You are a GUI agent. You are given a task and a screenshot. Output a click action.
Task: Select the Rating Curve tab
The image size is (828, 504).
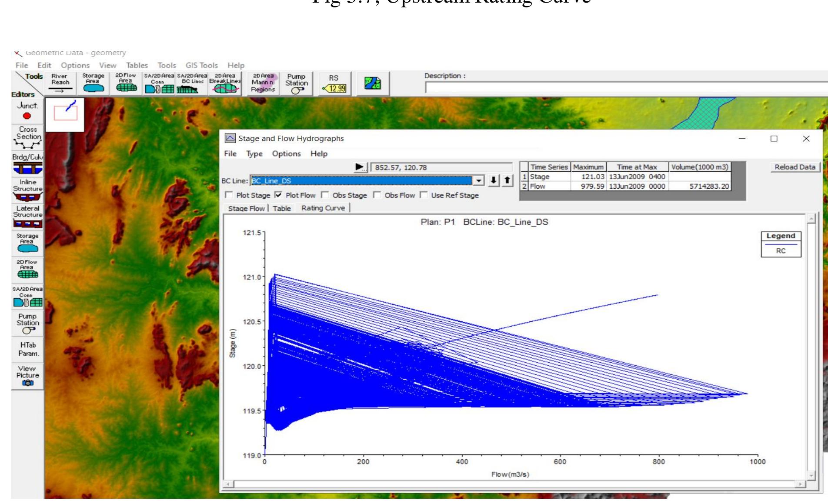click(323, 208)
